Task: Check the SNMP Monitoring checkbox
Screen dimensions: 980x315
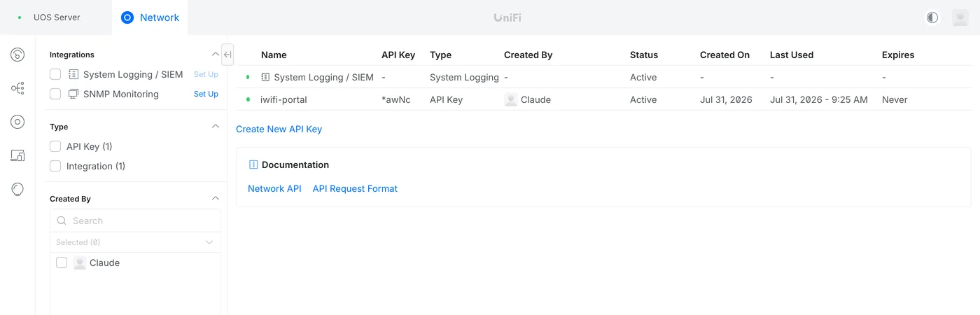Action: click(55, 94)
